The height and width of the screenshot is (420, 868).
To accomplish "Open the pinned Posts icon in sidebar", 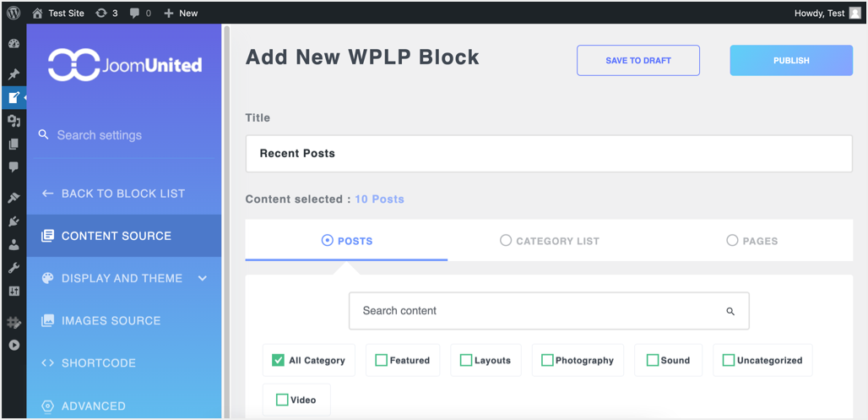I will (14, 74).
